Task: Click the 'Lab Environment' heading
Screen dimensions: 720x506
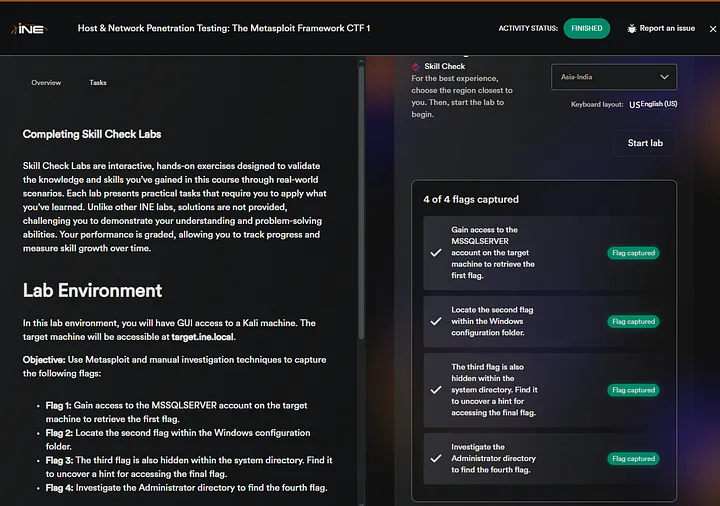Action: (x=92, y=290)
